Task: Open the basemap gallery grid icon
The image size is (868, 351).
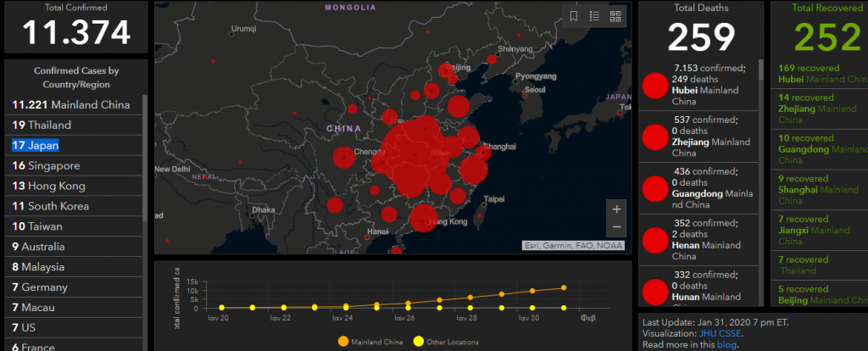Action: point(615,16)
